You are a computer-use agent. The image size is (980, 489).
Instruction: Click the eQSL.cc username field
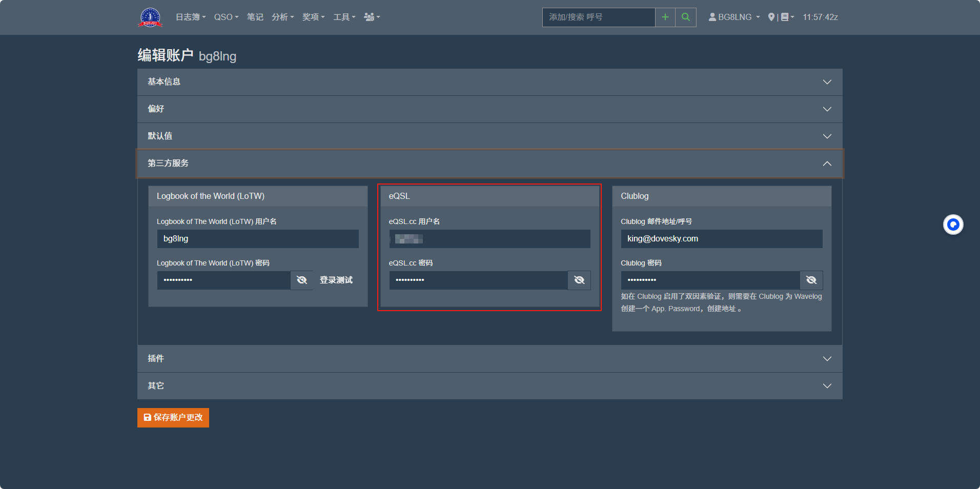489,239
